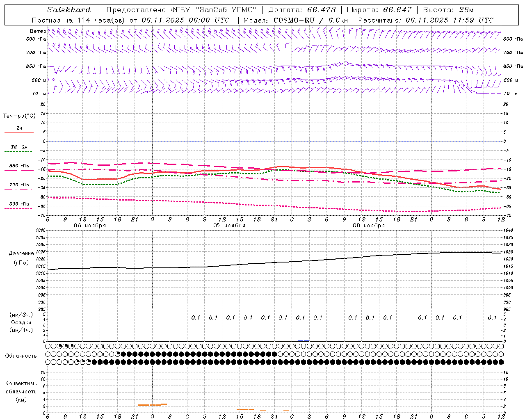Screen dimensions: 525x420
Task: Click the '07 ноября' date label
Action: (x=229, y=226)
